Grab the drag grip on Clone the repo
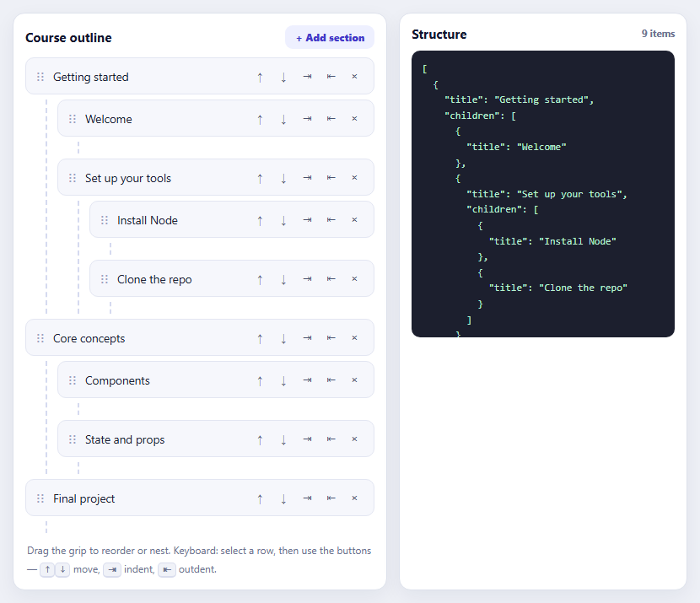Image resolution: width=700 pixels, height=603 pixels. coord(105,279)
